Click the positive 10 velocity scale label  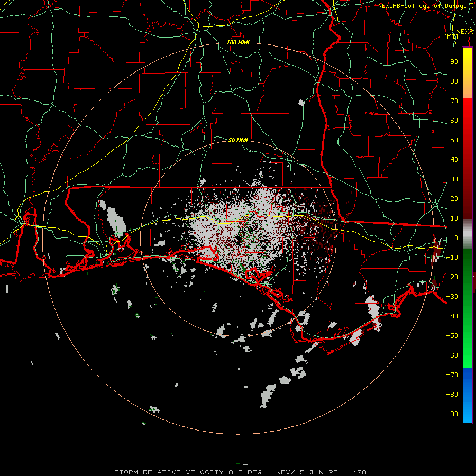click(x=454, y=218)
